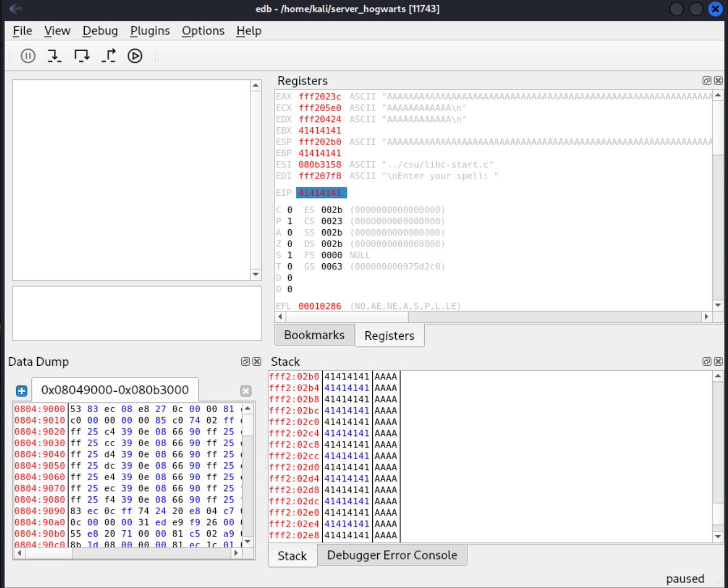Click scroll down arrow in disassembly pane
This screenshot has width=728, height=588.
click(x=256, y=275)
